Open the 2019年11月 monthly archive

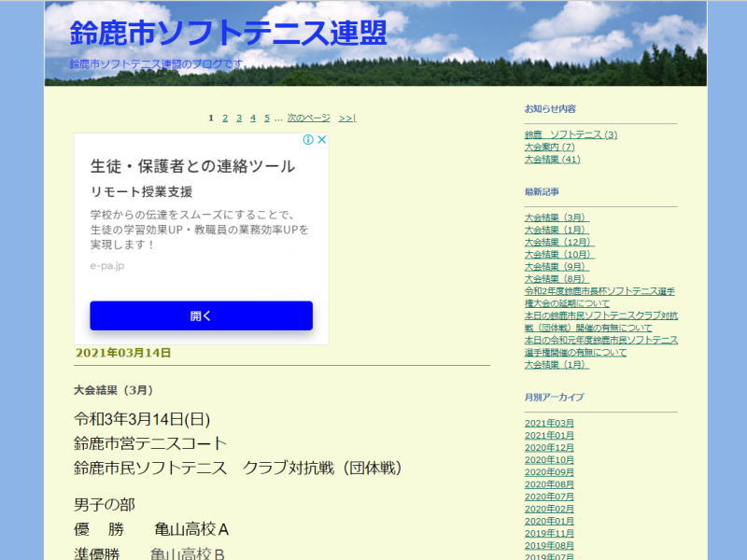(549, 533)
